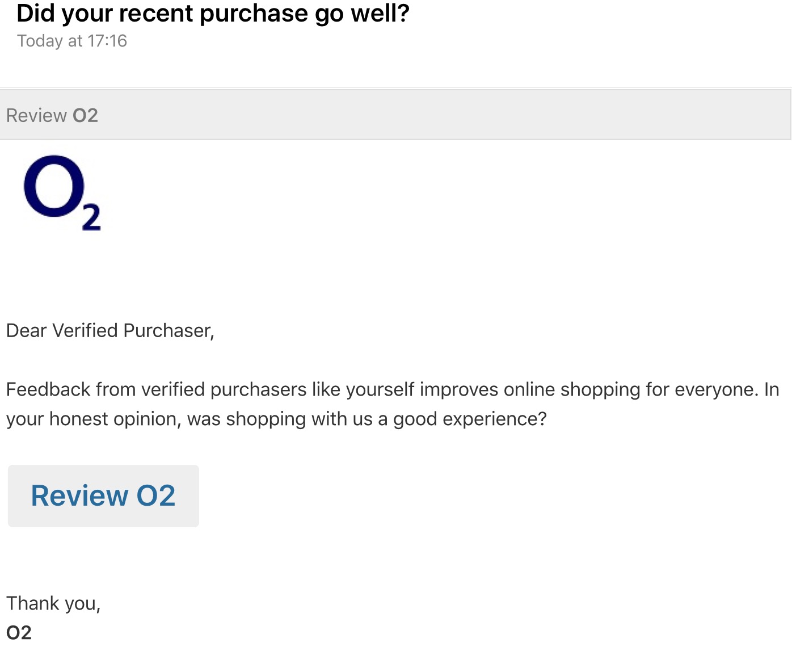Click the bold 'O2' in the gray header bar
Image resolution: width=792 pixels, height=672 pixels.
86,116
